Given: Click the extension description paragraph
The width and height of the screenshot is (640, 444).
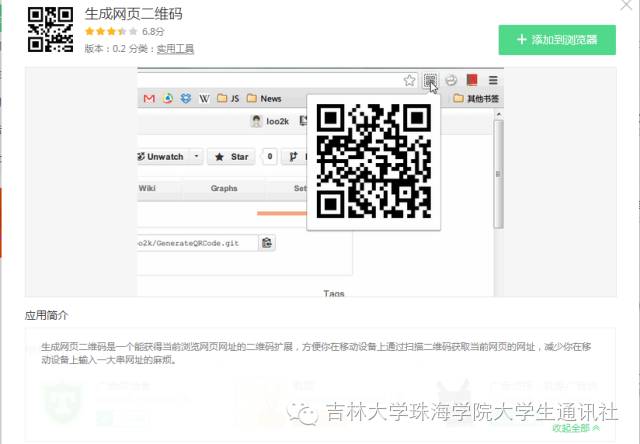Looking at the screenshot, I should coord(316,353).
